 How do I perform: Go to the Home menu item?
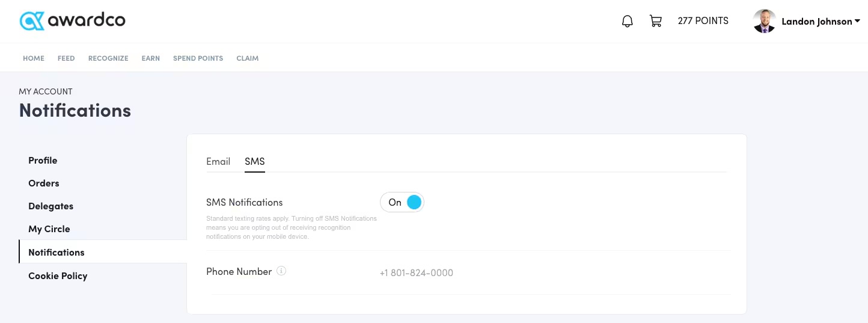pos(34,58)
